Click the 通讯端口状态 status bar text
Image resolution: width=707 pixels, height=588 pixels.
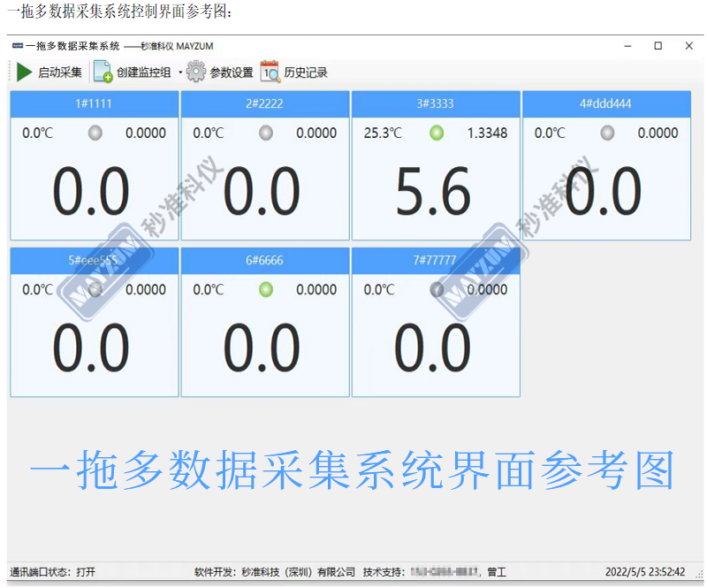coord(53,572)
